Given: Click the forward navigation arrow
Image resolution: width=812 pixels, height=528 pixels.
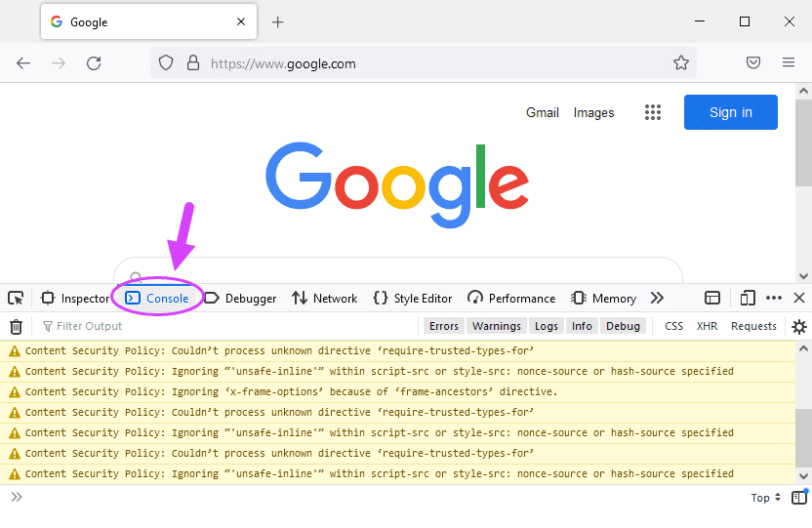Looking at the screenshot, I should pyautogui.click(x=59, y=63).
